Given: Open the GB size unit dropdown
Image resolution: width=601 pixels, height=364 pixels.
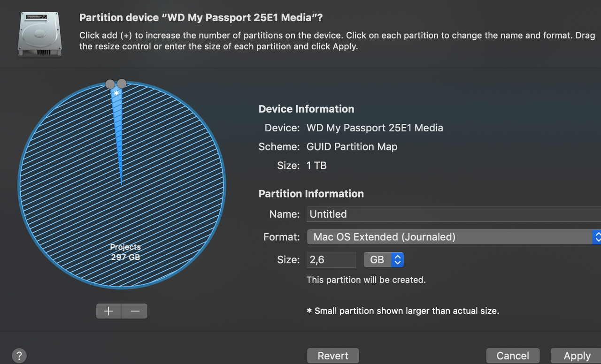Looking at the screenshot, I should coord(384,259).
